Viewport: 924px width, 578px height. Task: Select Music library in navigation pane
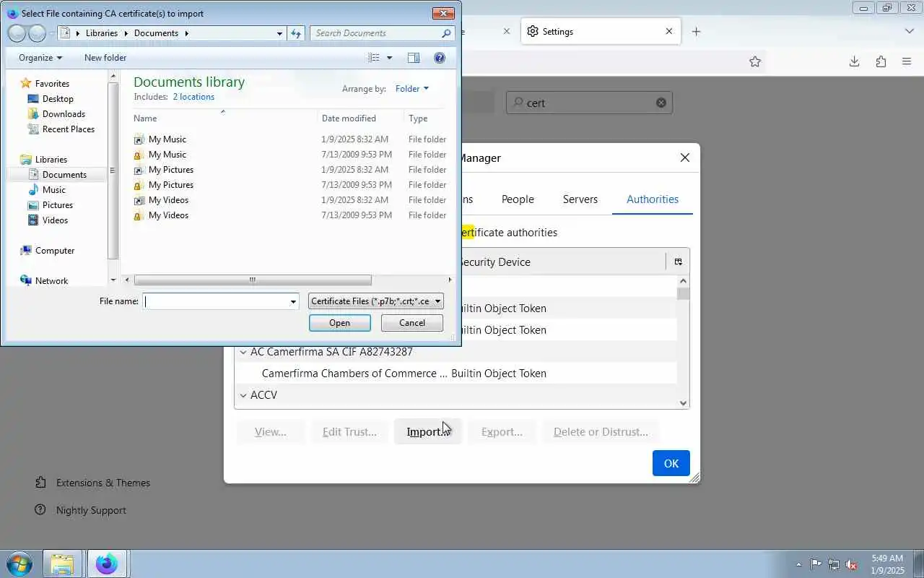(53, 190)
